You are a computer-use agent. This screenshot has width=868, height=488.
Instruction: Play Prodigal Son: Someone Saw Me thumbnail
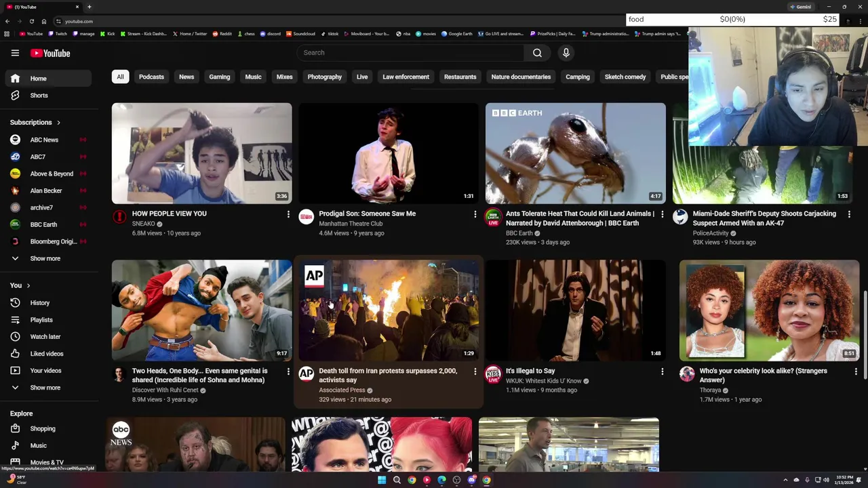389,153
